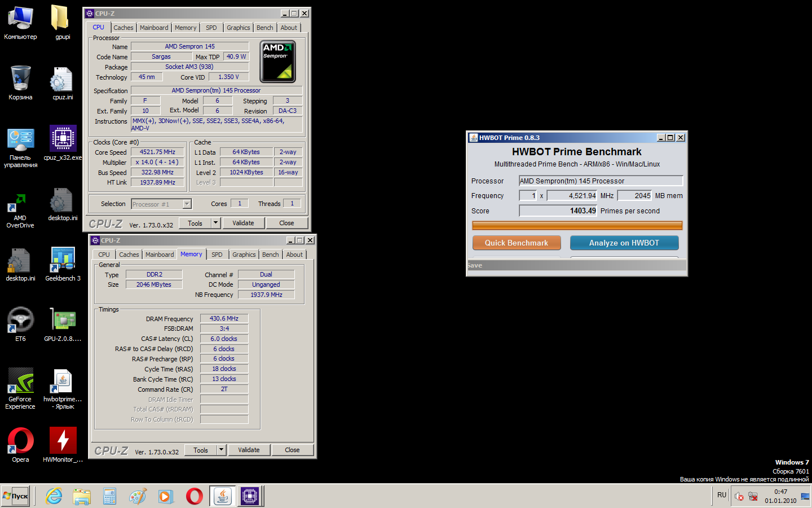Open the Graphics tab in top CPU-Z window
812x508 pixels.
tap(239, 28)
